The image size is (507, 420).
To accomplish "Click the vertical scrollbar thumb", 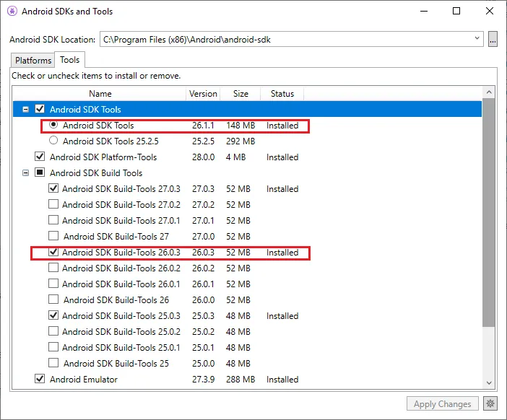I will coord(489,213).
